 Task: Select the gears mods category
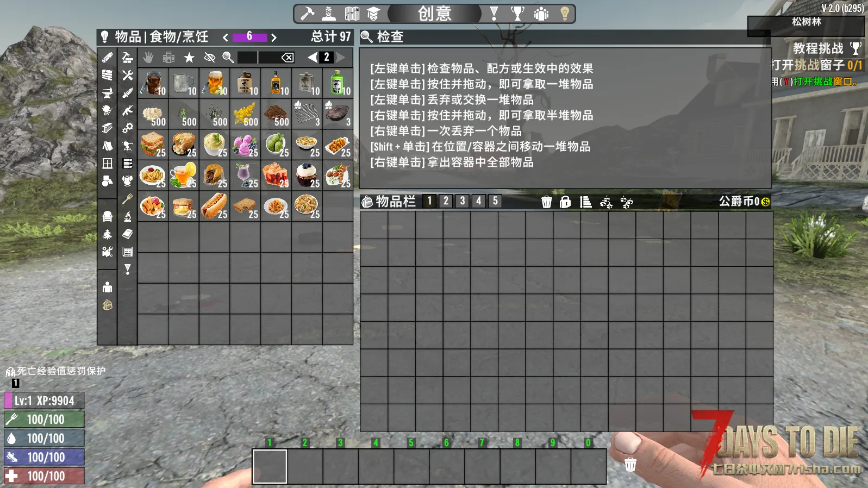tap(127, 128)
